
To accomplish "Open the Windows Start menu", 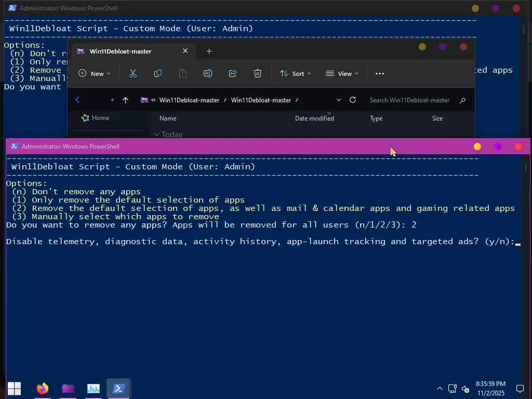I will pos(14,388).
